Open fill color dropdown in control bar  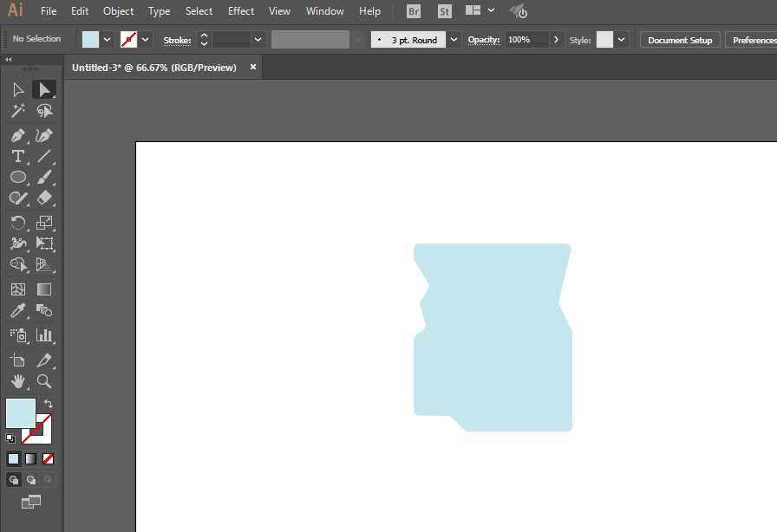[107, 40]
